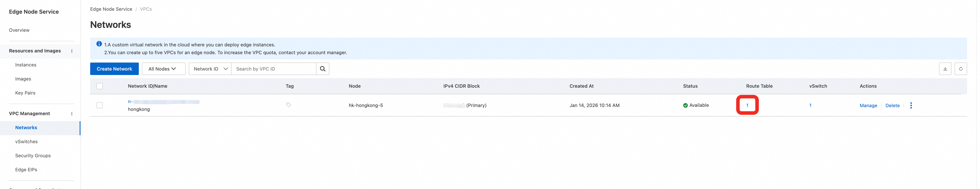Viewport: 980px width, 189px height.
Task: Open Security Groups page
Action: tap(33, 156)
